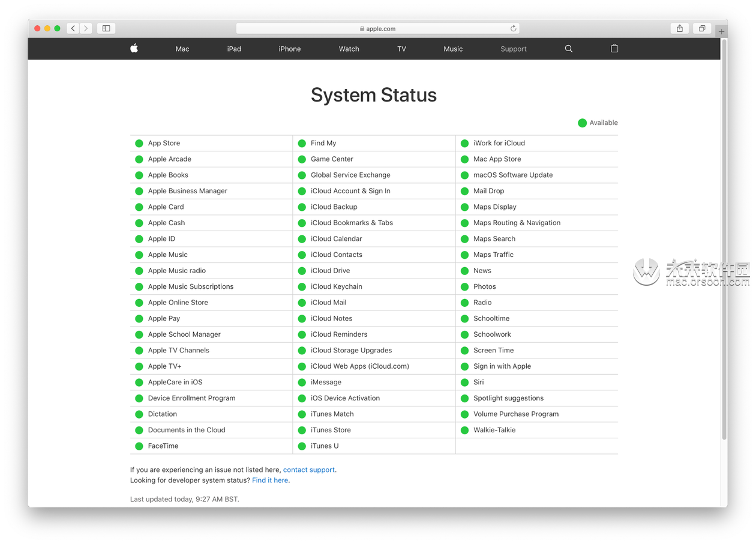Go forward with Safari forward arrow
Image resolution: width=756 pixels, height=544 pixels.
coord(86,28)
